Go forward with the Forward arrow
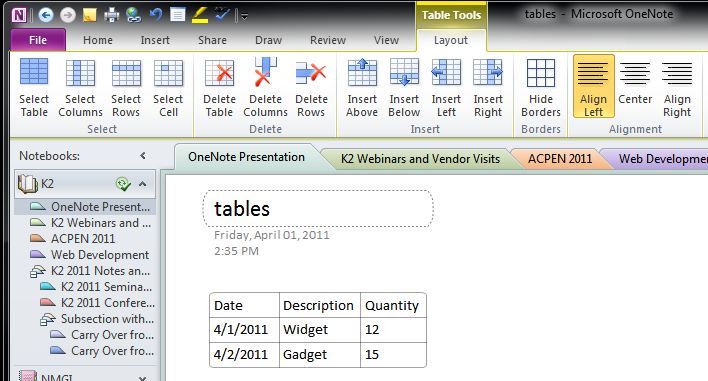 68,15
